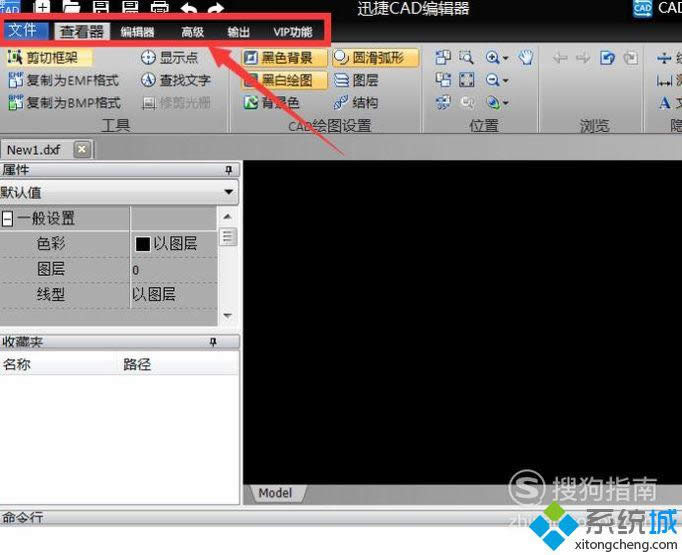
Task: Collapse the 一般设置 group
Action: pyautogui.click(x=7, y=218)
